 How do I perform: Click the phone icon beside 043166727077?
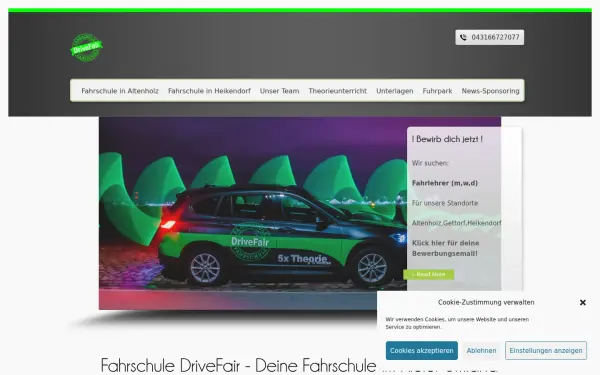coord(463,38)
